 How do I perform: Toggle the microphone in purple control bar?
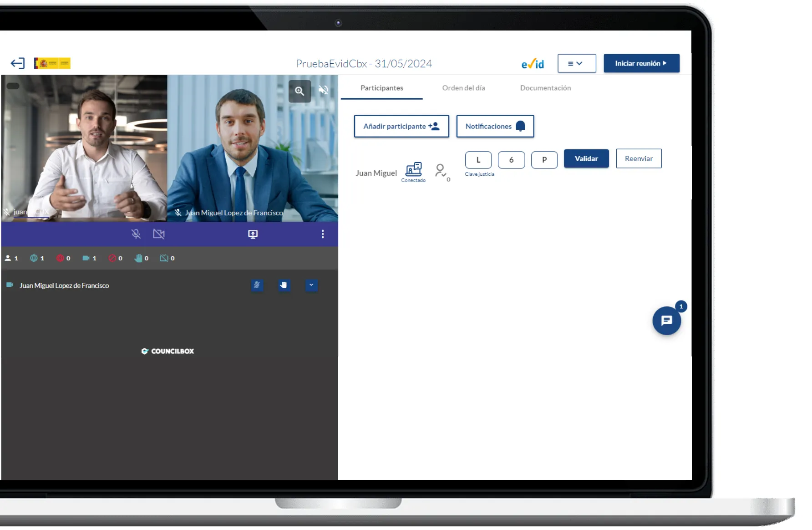[x=136, y=234]
